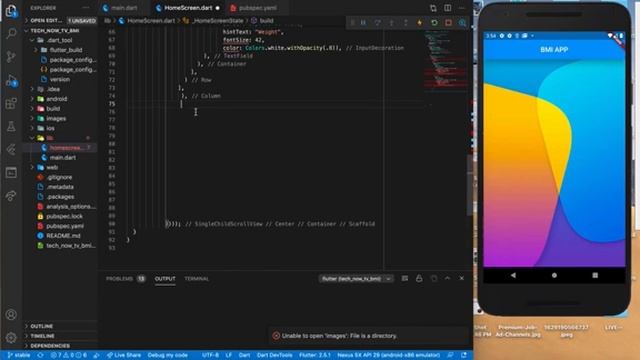Screen dimensions: 640x360
Task: Open the Run and Debug view
Action: coord(11,80)
